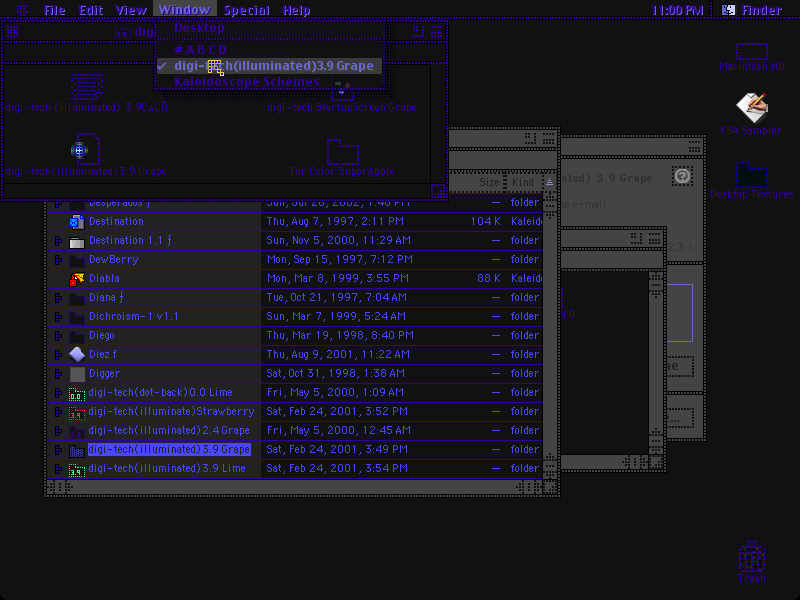
Task: Choose Kaleidoscope Schemes from the Window menu
Action: [x=269, y=82]
